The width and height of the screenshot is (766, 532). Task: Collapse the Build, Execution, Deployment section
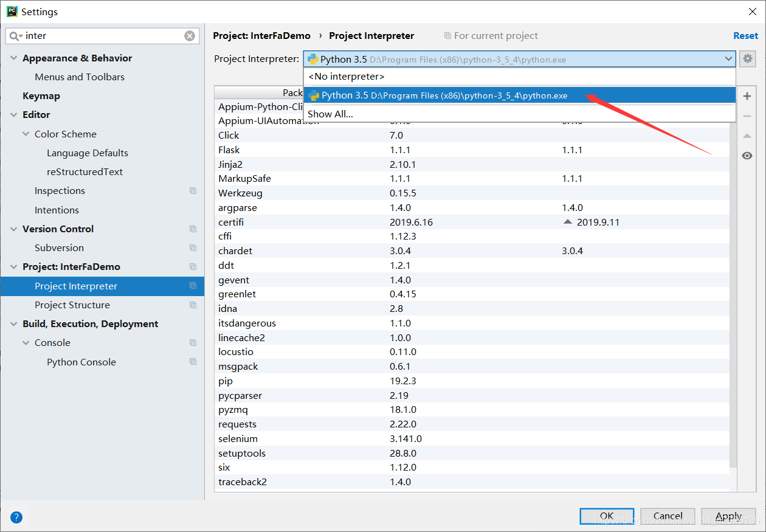[x=14, y=324]
